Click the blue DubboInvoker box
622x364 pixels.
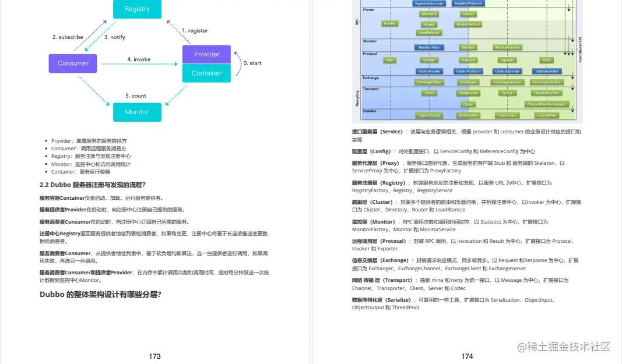429,72
